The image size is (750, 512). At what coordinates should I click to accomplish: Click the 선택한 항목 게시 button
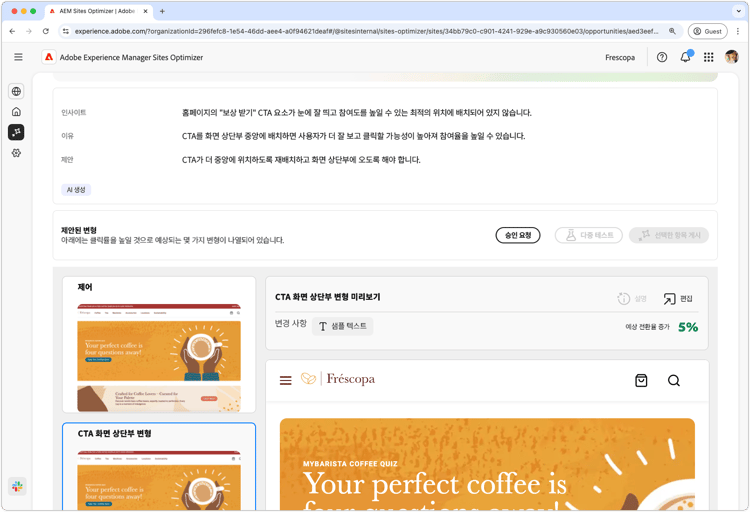[669, 235]
